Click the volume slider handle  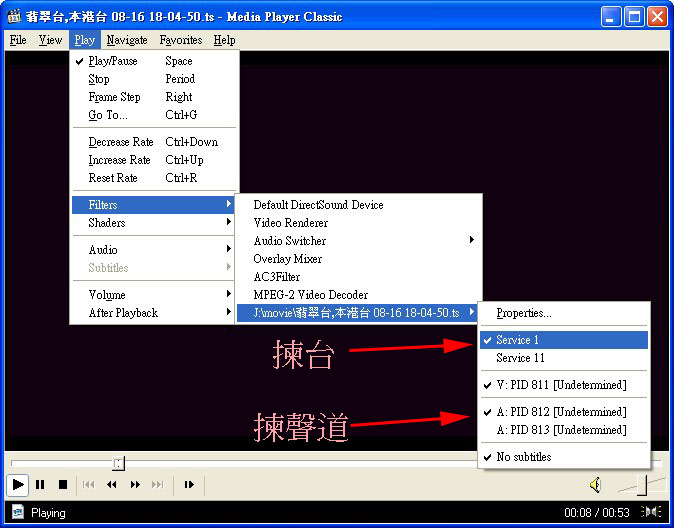[641, 485]
